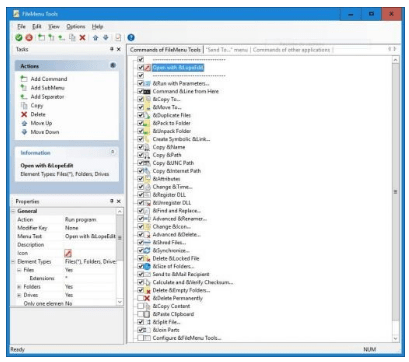Open the File menu
Screen dimensions: 409x362
21,26
